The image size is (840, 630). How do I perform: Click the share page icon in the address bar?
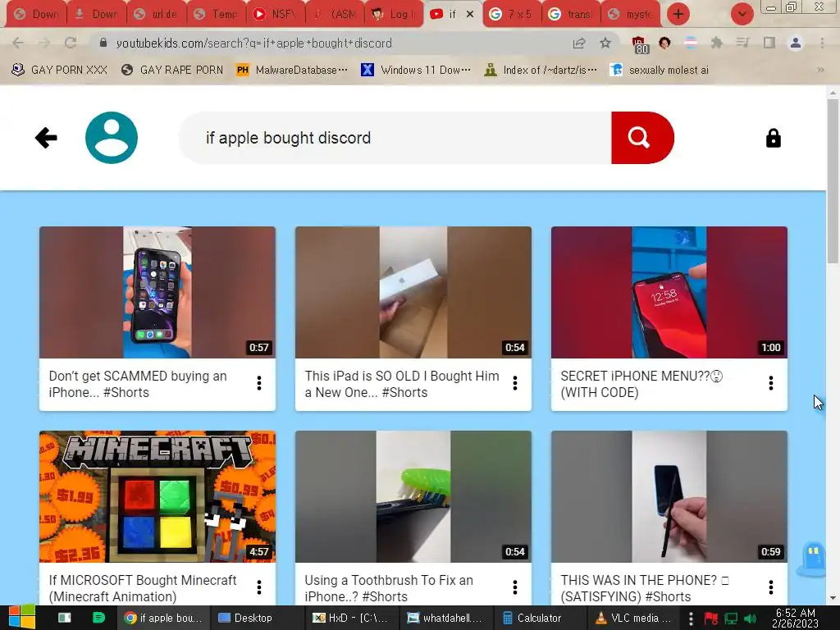point(579,43)
